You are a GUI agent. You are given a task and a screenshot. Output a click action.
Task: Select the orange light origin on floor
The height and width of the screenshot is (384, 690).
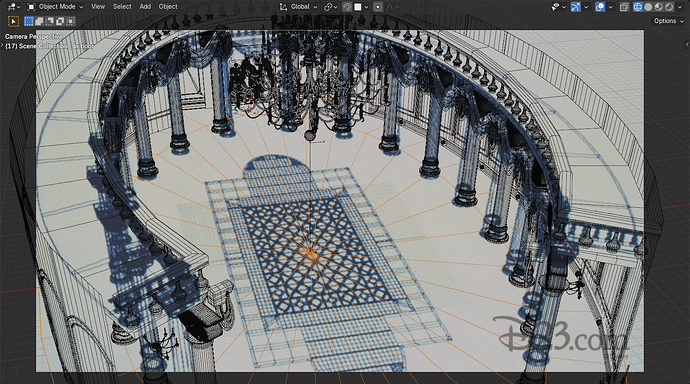311,252
